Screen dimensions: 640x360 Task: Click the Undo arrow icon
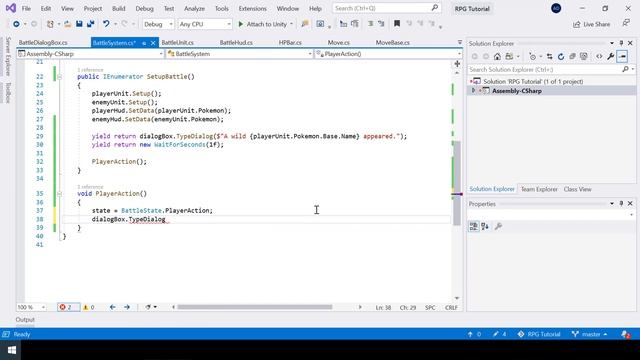[106, 24]
